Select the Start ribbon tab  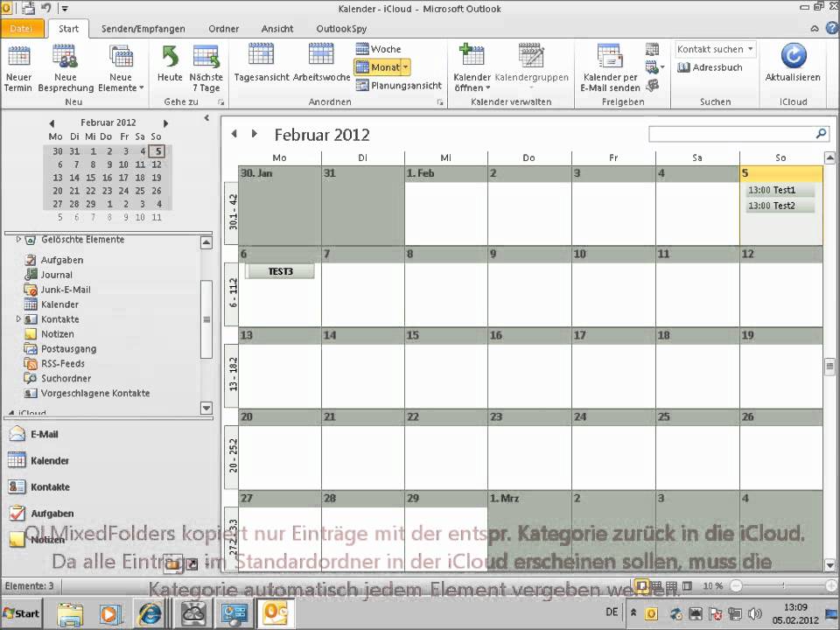pyautogui.click(x=68, y=29)
